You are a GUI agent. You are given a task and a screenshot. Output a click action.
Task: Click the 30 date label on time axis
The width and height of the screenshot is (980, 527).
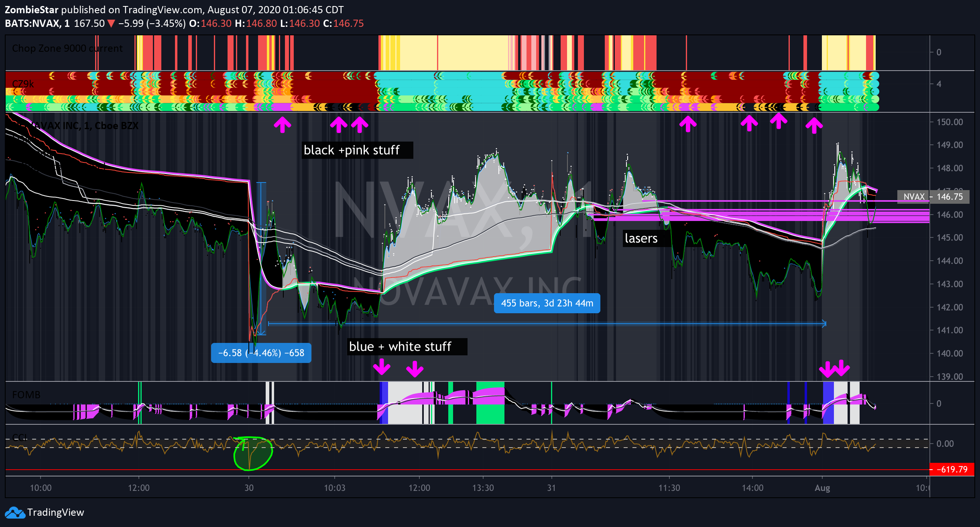(249, 488)
